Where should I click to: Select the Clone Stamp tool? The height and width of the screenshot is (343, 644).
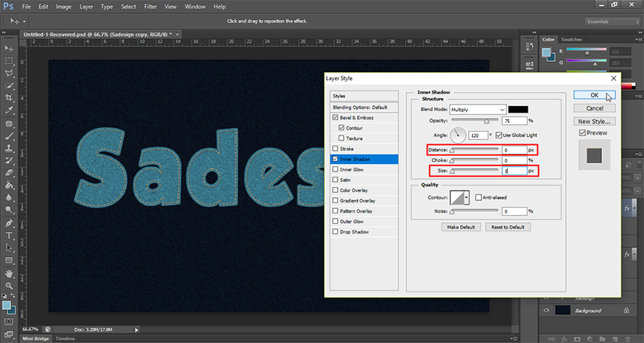tap(9, 148)
